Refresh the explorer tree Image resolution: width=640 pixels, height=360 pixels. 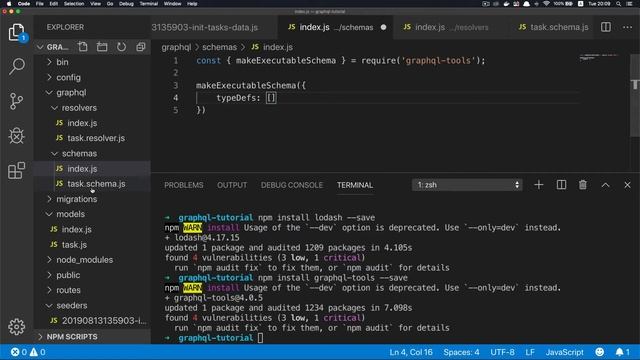click(121, 47)
